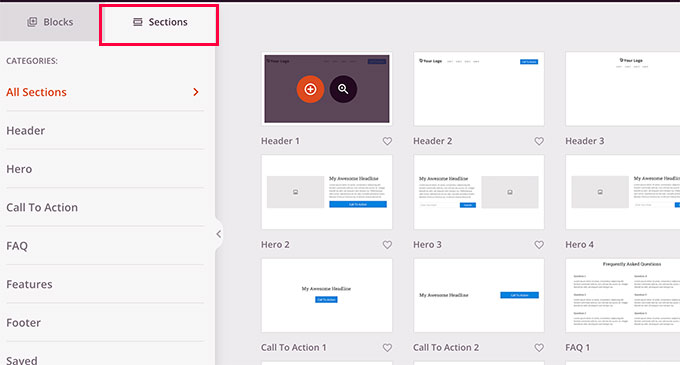Select the Call To Action 2 thumbnail

(479, 296)
